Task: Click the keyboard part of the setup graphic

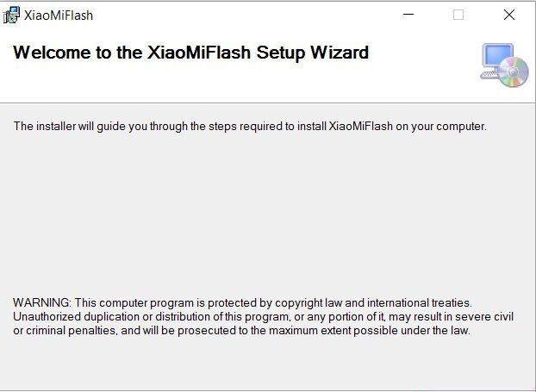Action: click(489, 74)
